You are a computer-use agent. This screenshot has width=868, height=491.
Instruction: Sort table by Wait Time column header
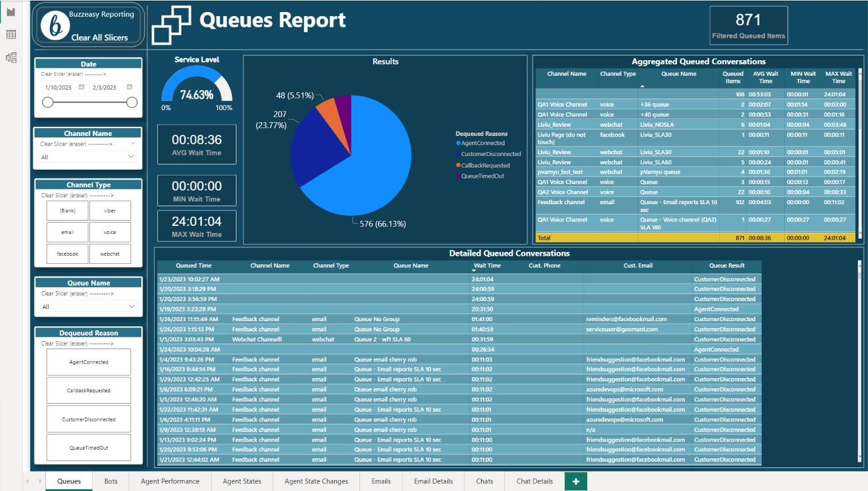pos(487,266)
